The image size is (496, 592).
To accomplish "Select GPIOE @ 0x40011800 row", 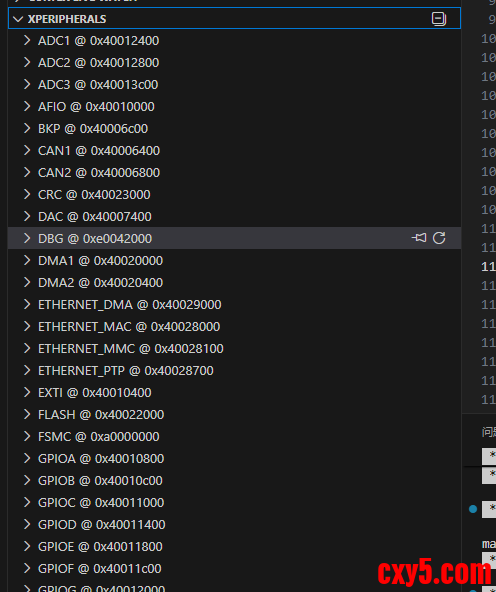I will [x=234, y=546].
